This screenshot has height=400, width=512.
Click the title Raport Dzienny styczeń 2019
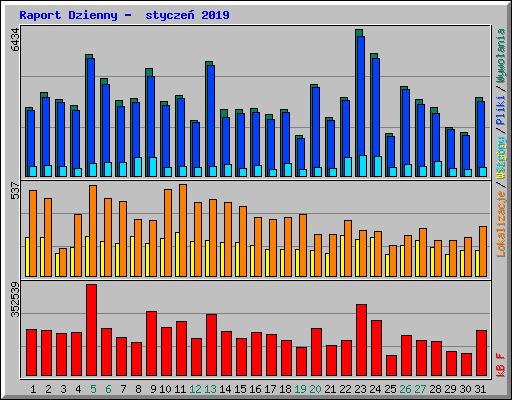pos(124,15)
